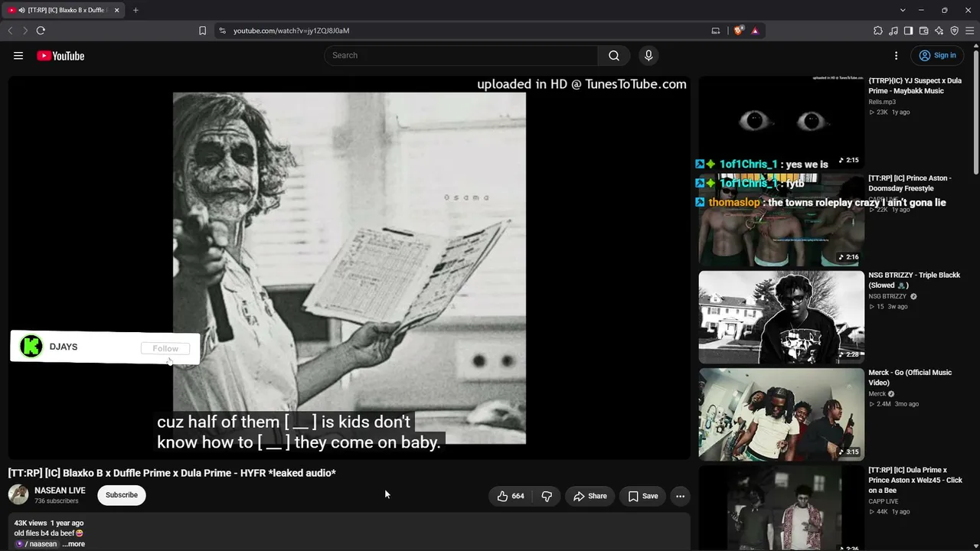
Task: Visit the Rells.mp3 channel
Action: pos(882,102)
